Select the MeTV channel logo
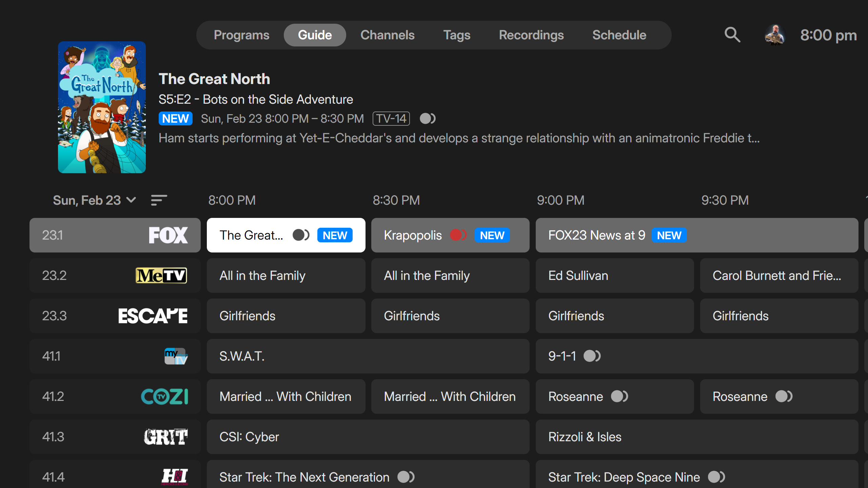 pyautogui.click(x=161, y=276)
